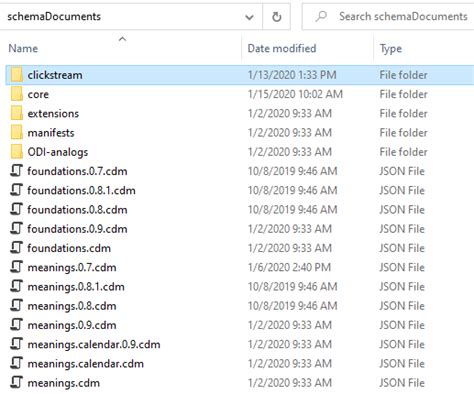Click JSON File type in foundations.cdm row
The image size is (474, 394).
pyautogui.click(x=402, y=248)
